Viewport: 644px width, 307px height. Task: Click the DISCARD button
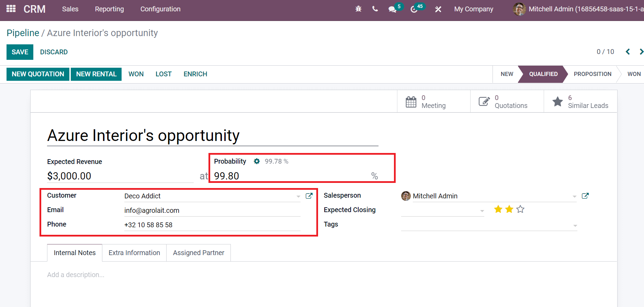click(54, 52)
